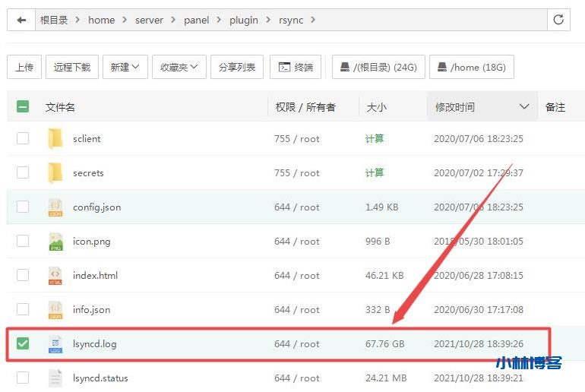Navigate to panel in breadcrumb path
This screenshot has height=392, width=585.
tap(196, 20)
